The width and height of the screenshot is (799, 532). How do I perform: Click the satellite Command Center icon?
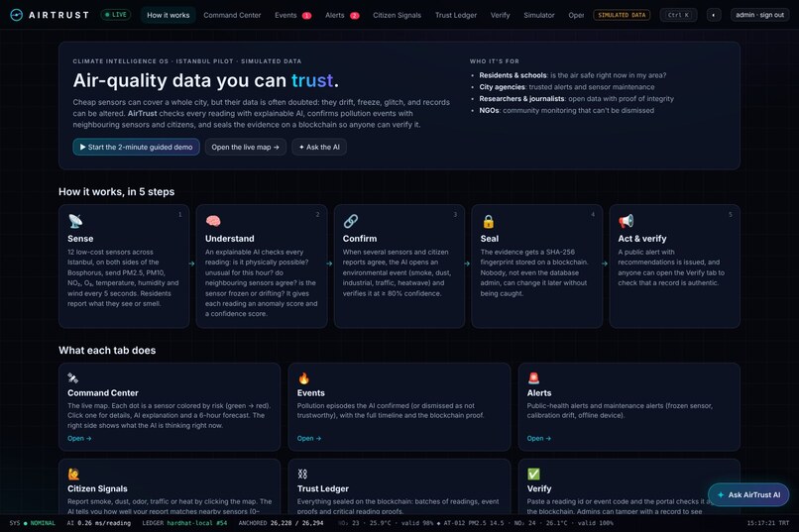73,377
